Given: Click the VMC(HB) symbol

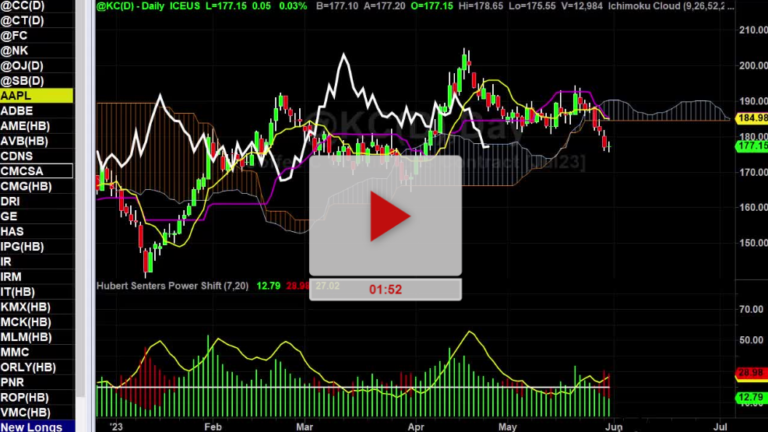Looking at the screenshot, I should [x=36, y=412].
